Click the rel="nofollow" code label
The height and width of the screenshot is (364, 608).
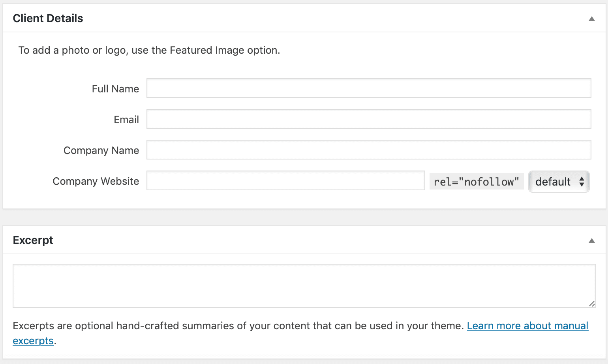pyautogui.click(x=477, y=182)
